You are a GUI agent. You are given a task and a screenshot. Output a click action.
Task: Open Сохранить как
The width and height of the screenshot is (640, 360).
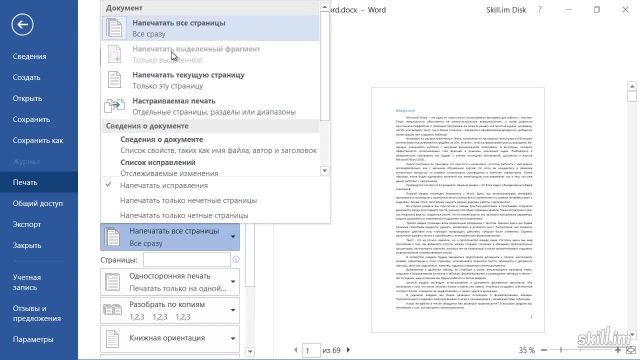point(38,140)
